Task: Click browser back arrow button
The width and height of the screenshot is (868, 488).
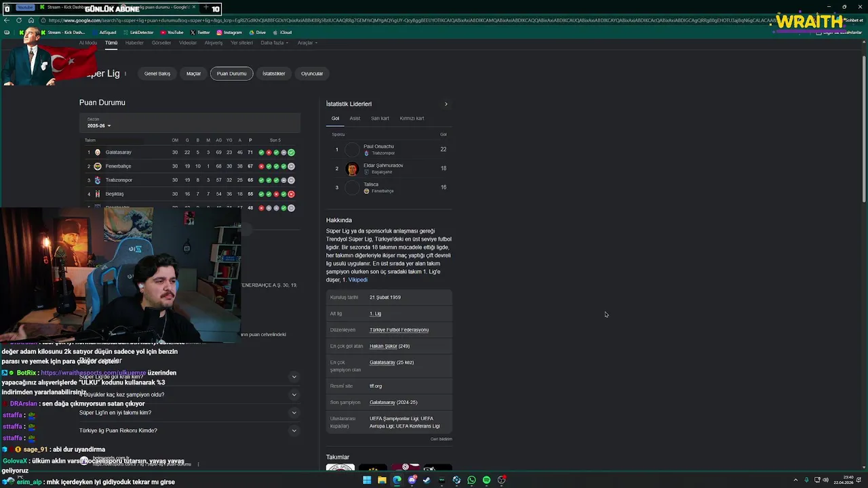Action: point(7,20)
